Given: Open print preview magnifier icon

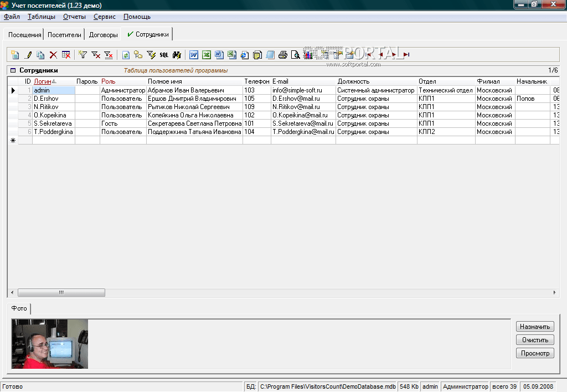Looking at the screenshot, I should pyautogui.click(x=296, y=55).
